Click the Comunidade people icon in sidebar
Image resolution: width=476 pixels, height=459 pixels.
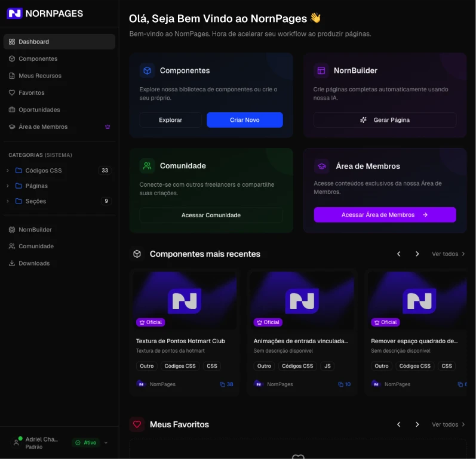(12, 246)
